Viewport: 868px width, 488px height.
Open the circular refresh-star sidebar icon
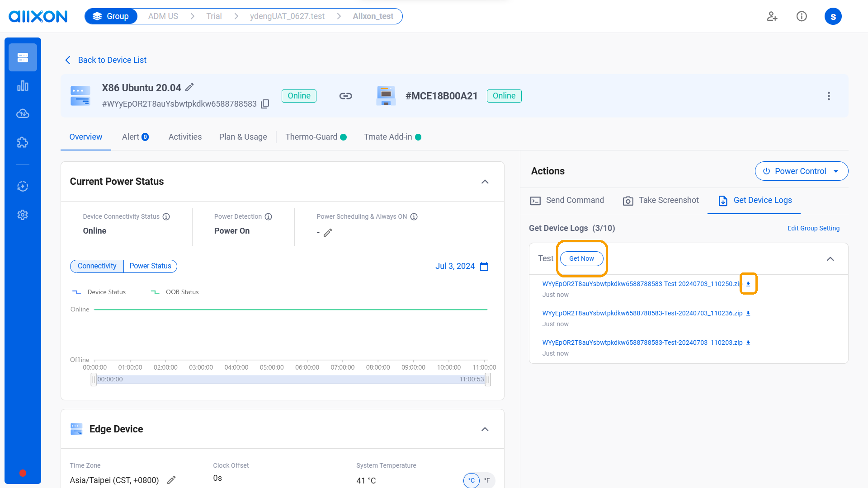coord(23,186)
